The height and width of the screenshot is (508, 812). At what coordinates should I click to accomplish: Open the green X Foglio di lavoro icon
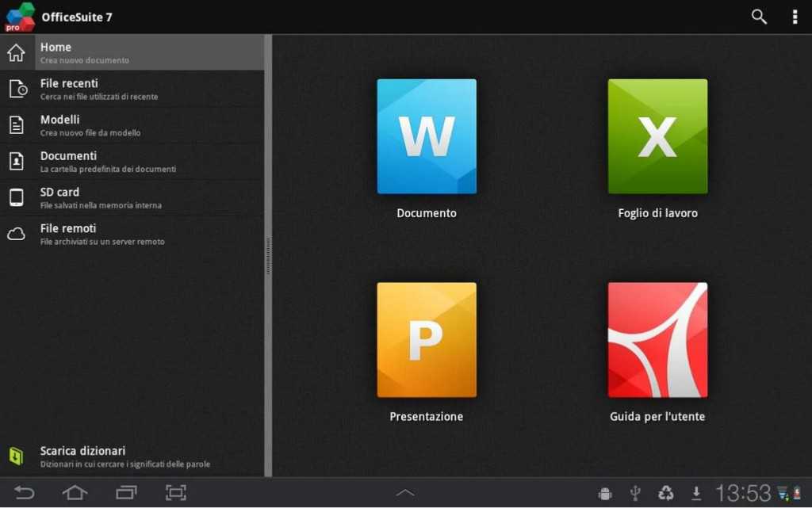click(657, 136)
